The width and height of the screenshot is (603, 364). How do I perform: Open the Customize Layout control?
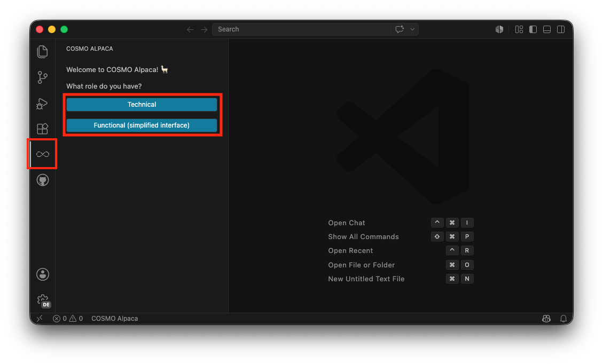coord(519,29)
